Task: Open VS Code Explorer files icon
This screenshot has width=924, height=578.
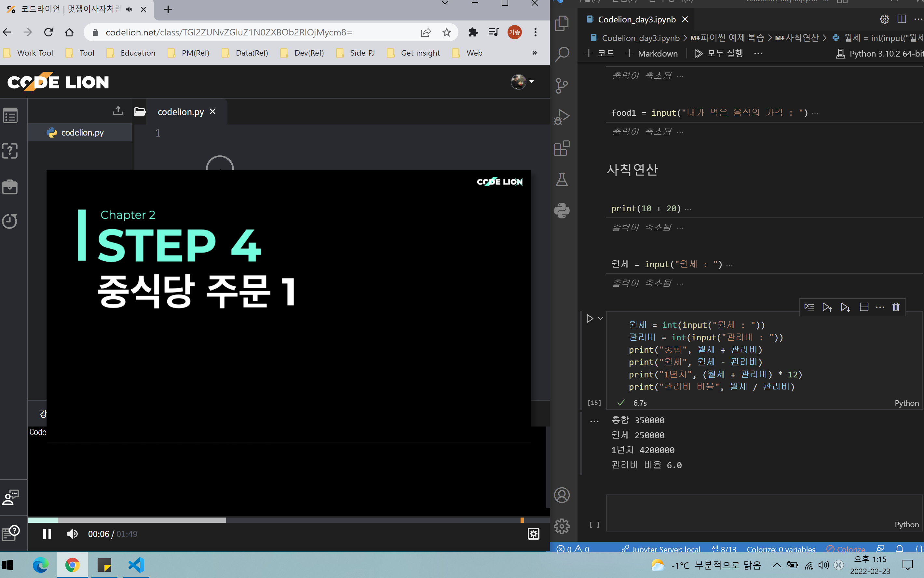Action: [561, 23]
